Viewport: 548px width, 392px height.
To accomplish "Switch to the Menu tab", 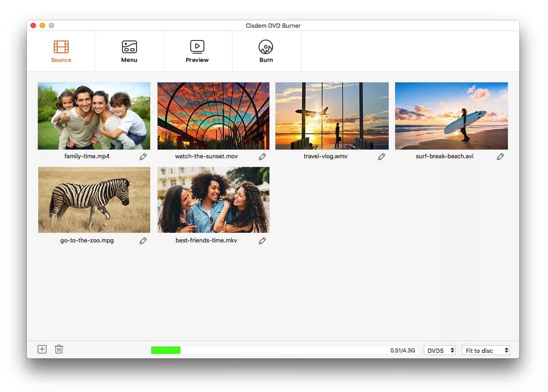I will [x=129, y=51].
